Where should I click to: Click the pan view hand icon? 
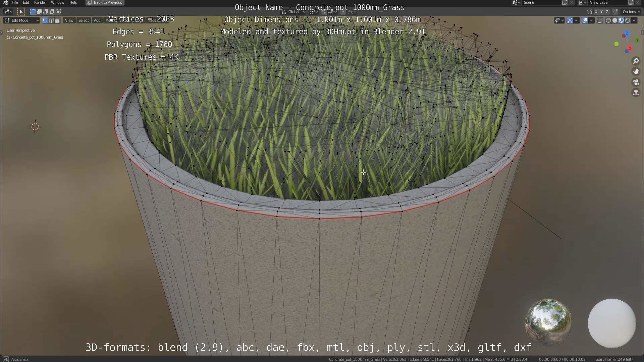pyautogui.click(x=636, y=71)
